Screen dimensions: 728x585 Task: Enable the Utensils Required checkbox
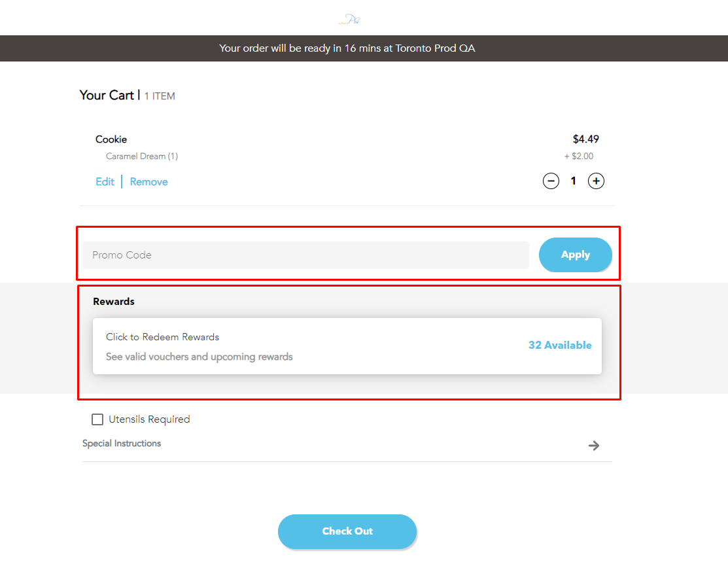pyautogui.click(x=97, y=419)
